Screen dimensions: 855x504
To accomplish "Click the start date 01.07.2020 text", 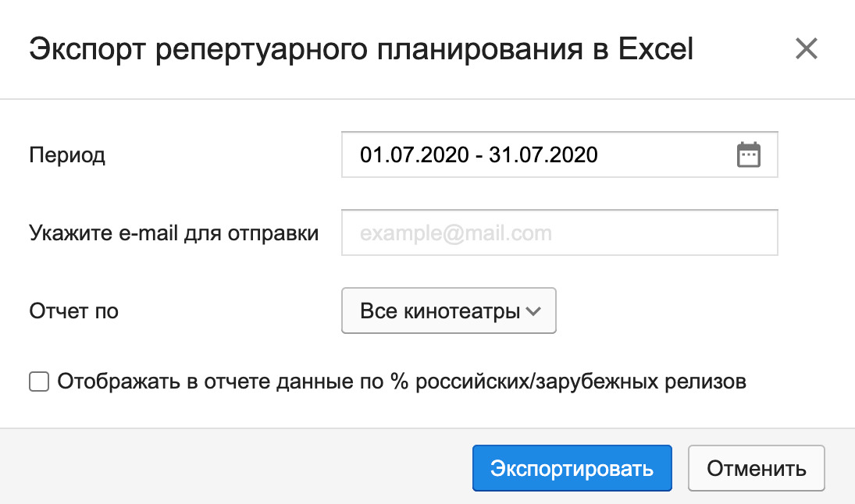I will 415,154.
